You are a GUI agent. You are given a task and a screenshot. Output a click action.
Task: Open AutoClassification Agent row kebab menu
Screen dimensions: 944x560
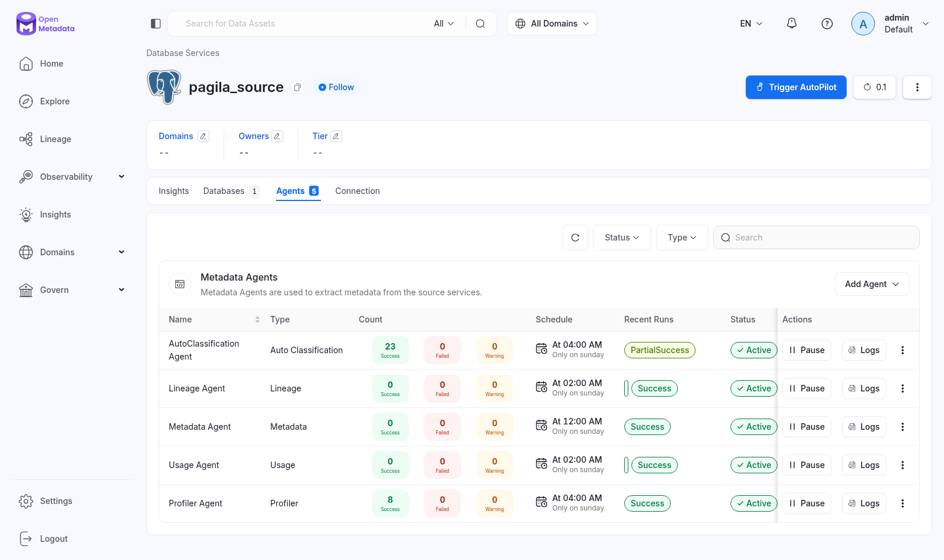(903, 350)
